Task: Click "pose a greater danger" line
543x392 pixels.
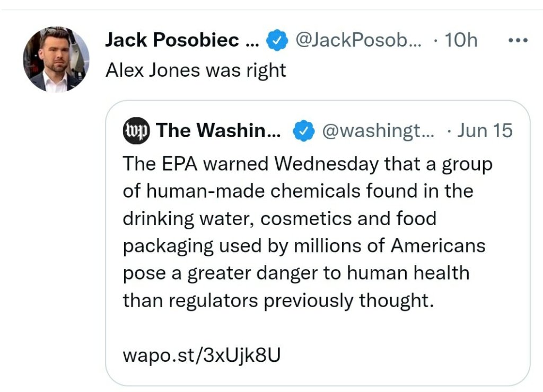Action: pos(296,273)
